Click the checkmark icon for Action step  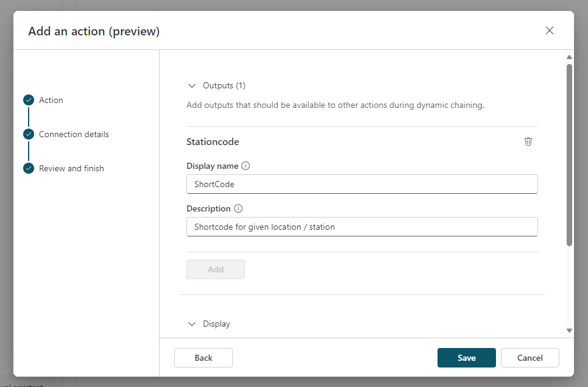[29, 100]
